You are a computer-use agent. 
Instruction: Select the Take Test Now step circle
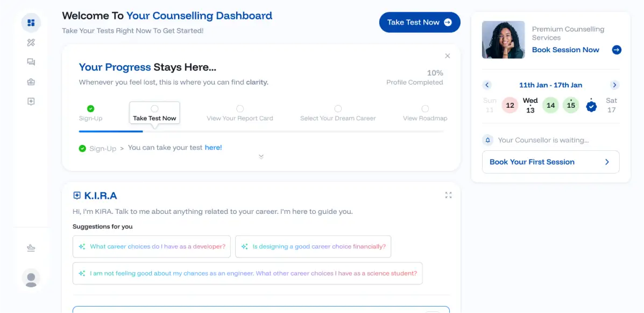pos(154,108)
